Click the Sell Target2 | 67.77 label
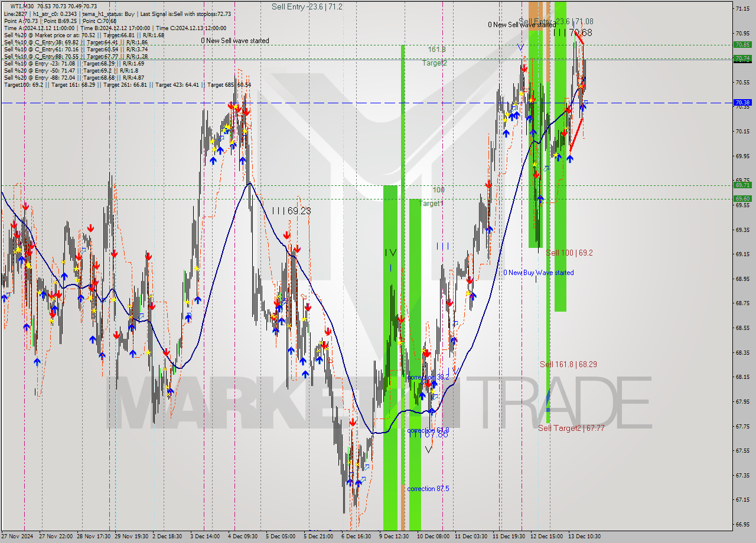 [571, 428]
